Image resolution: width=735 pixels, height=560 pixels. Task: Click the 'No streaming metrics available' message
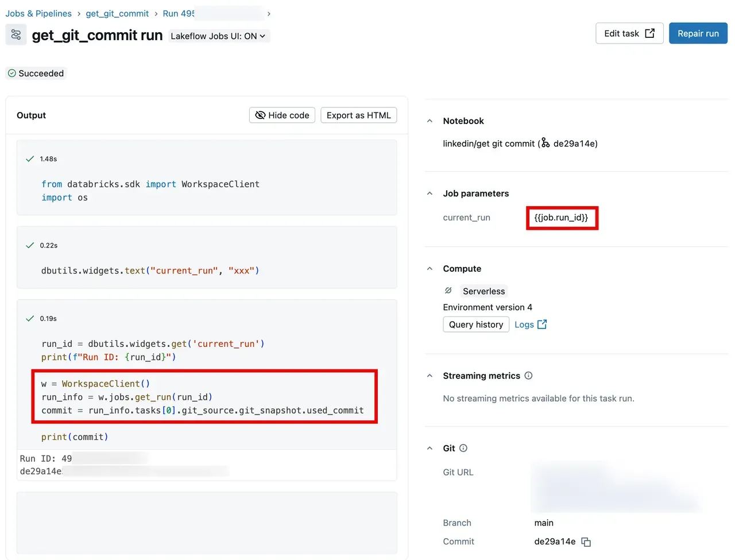tap(539, 399)
